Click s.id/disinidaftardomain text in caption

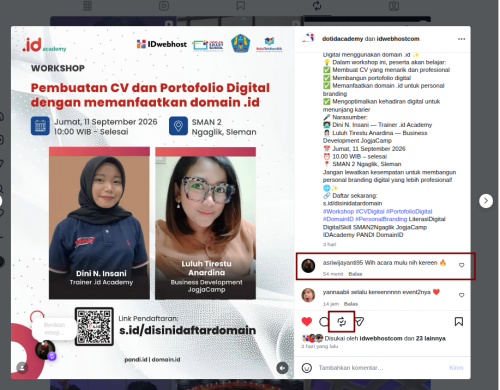click(x=352, y=203)
